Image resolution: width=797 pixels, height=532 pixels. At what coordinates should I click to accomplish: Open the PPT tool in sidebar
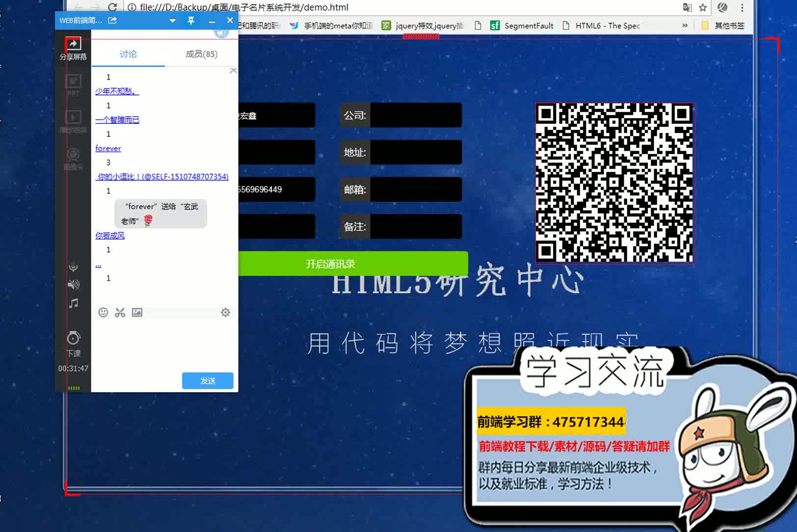coord(73,85)
